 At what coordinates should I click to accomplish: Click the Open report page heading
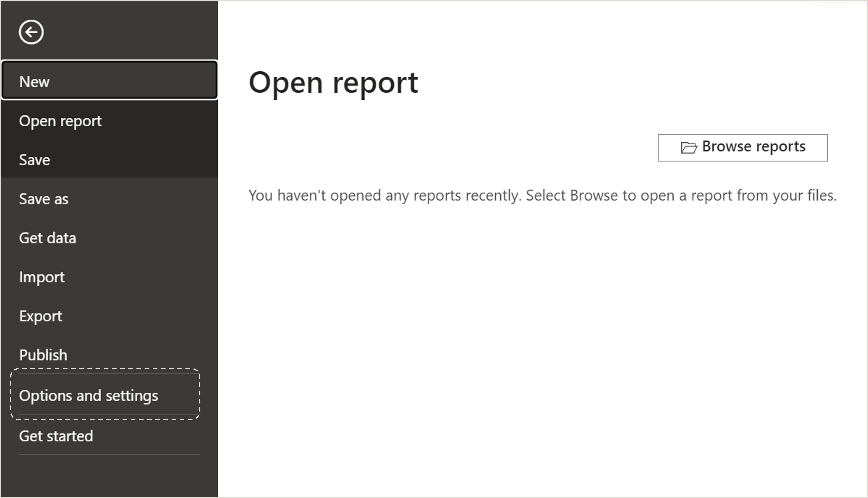point(334,82)
